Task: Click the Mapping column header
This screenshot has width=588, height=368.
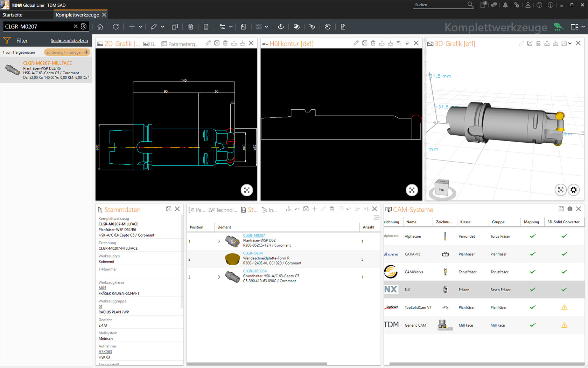Action: click(x=531, y=222)
